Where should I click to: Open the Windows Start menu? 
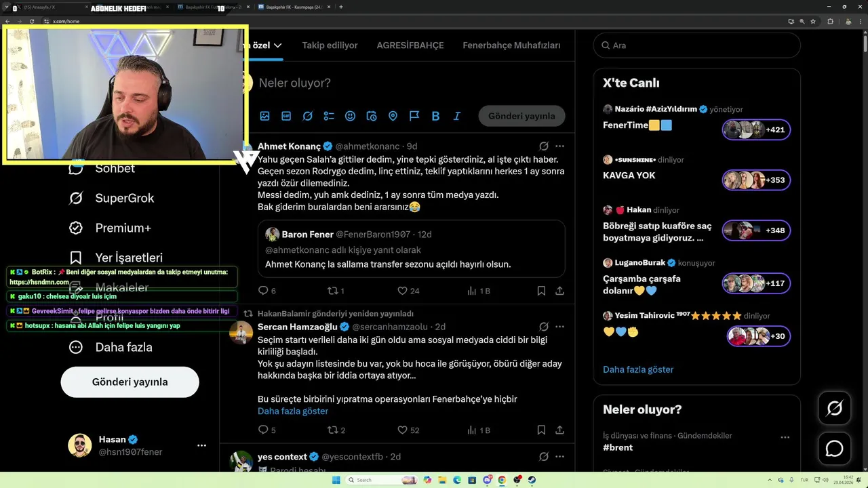pyautogui.click(x=336, y=480)
